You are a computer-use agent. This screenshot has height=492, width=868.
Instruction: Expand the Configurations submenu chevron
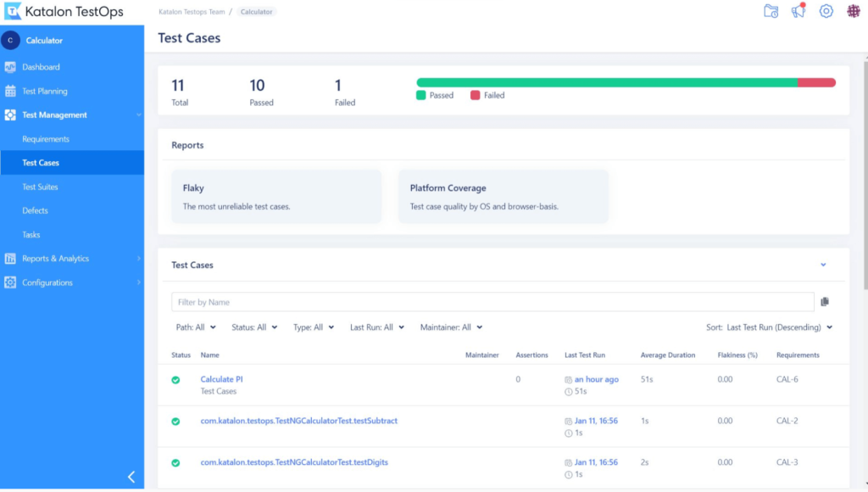tap(138, 282)
